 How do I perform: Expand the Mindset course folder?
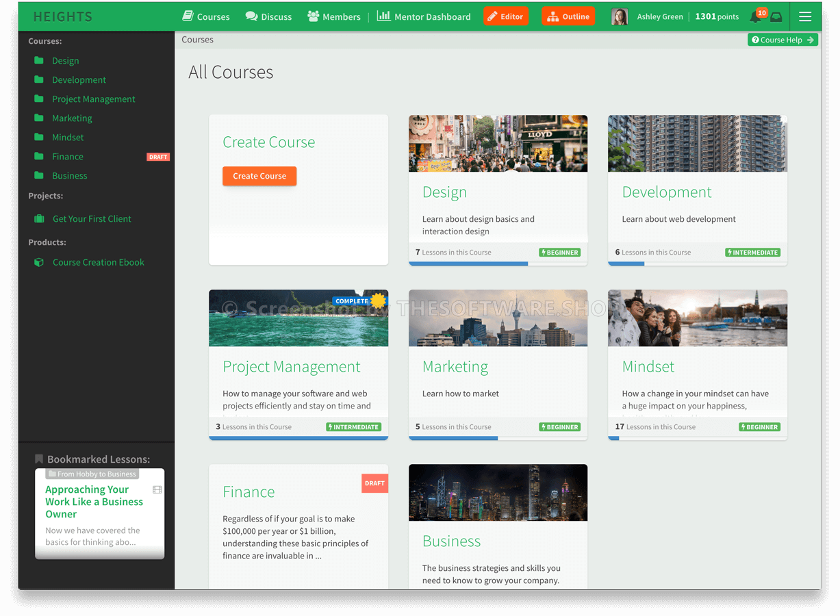click(x=38, y=137)
